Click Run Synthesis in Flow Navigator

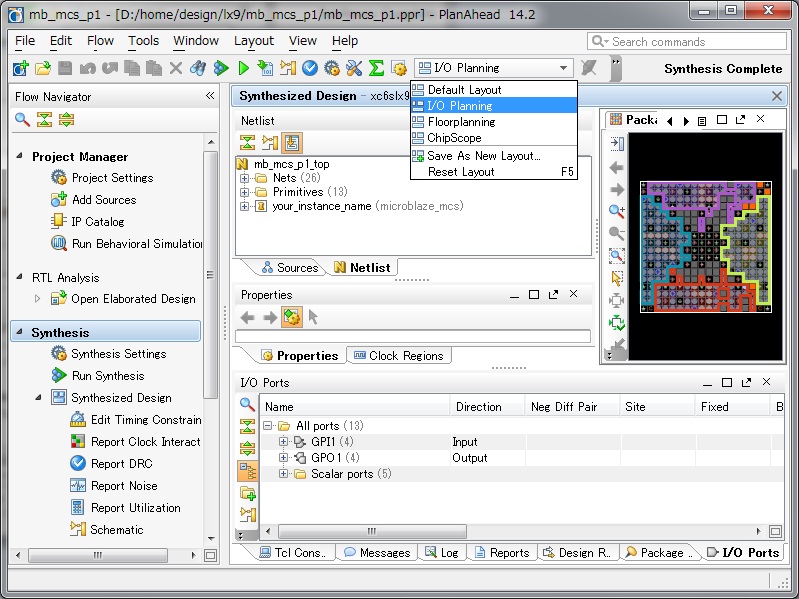pos(108,376)
